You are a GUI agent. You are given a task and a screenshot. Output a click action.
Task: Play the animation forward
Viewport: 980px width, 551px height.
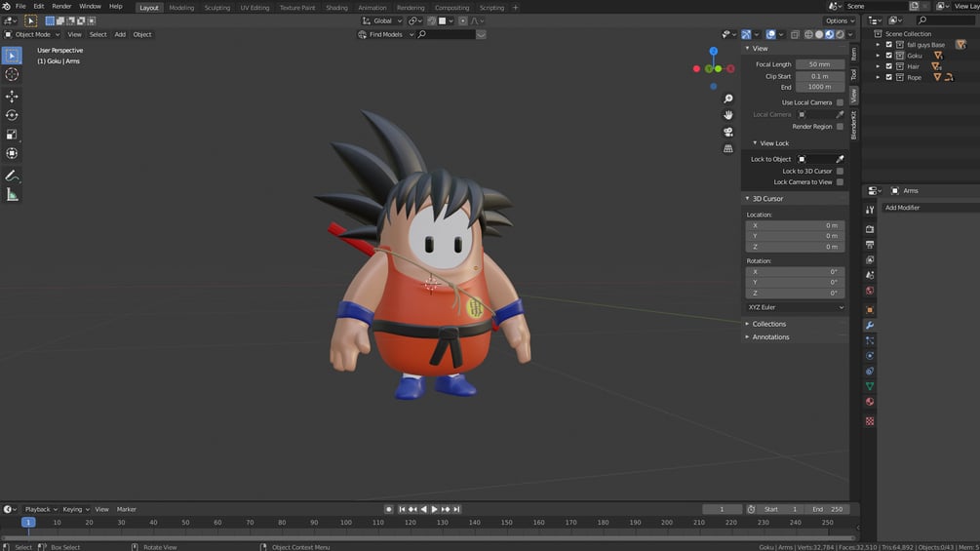coord(434,509)
